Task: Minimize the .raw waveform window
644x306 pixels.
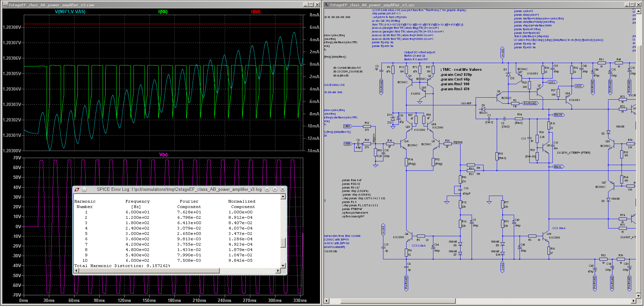Action: 306,5
